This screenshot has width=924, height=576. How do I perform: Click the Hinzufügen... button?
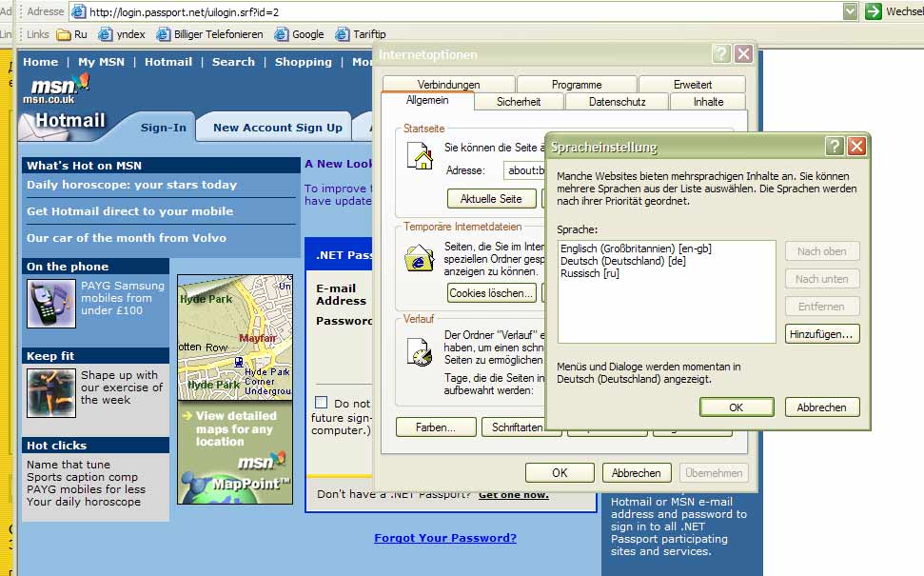822,333
